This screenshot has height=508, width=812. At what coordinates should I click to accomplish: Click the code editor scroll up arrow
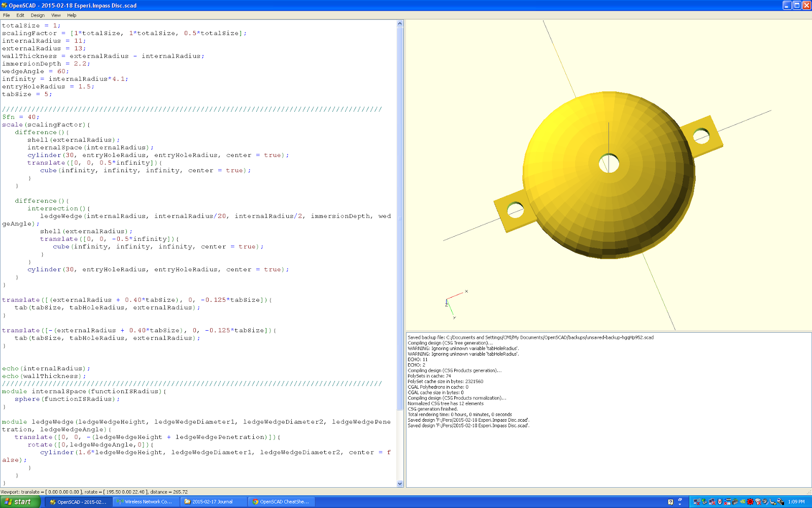[400, 23]
